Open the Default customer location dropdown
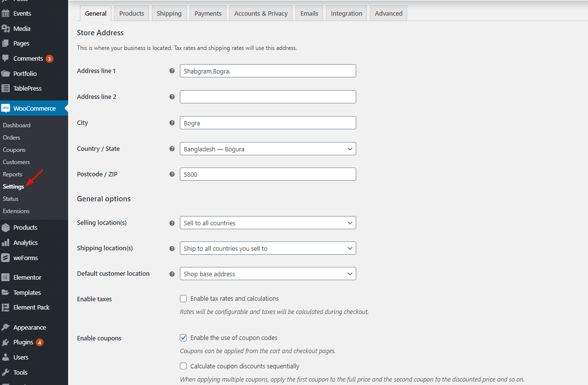 pyautogui.click(x=268, y=274)
